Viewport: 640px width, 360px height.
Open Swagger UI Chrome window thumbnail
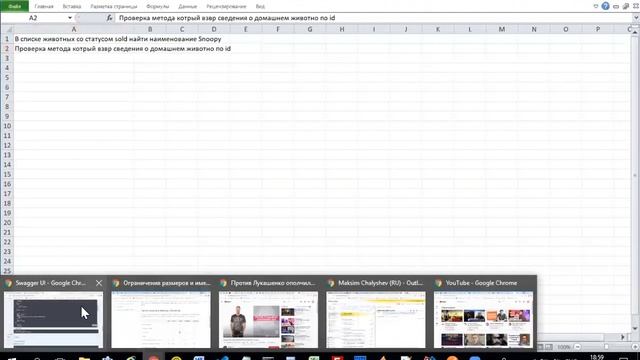pyautogui.click(x=53, y=319)
